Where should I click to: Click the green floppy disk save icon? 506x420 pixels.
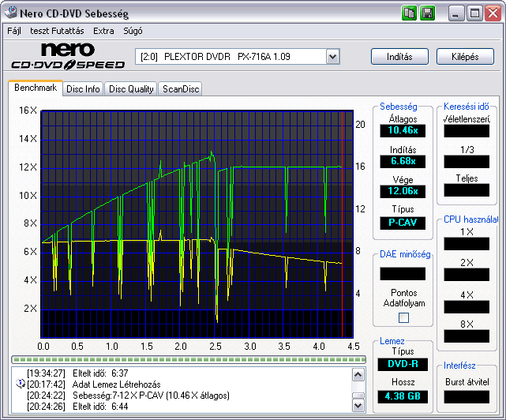(x=428, y=13)
